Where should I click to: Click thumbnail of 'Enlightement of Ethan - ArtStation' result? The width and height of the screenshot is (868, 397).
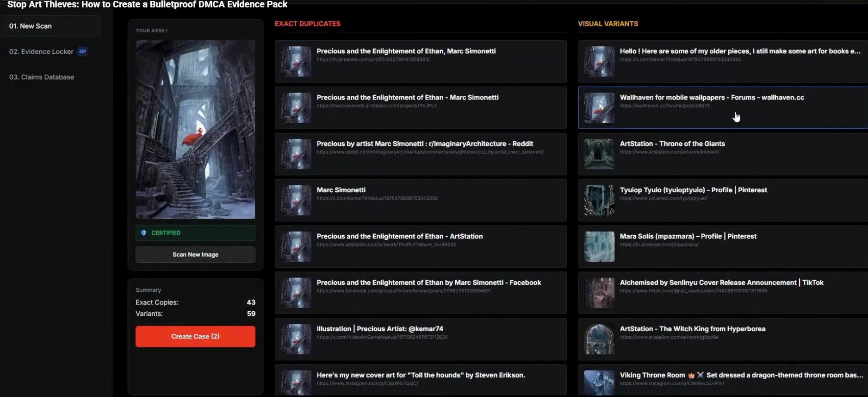coord(296,246)
